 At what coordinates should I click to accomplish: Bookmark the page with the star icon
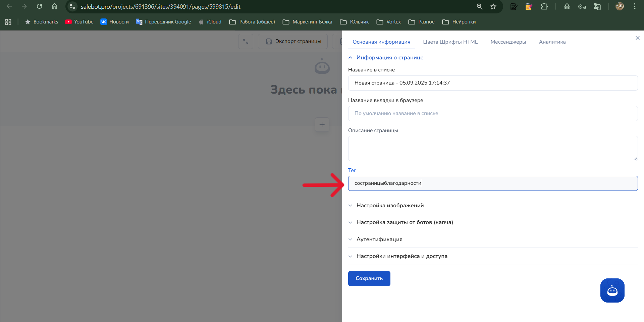coord(493,6)
